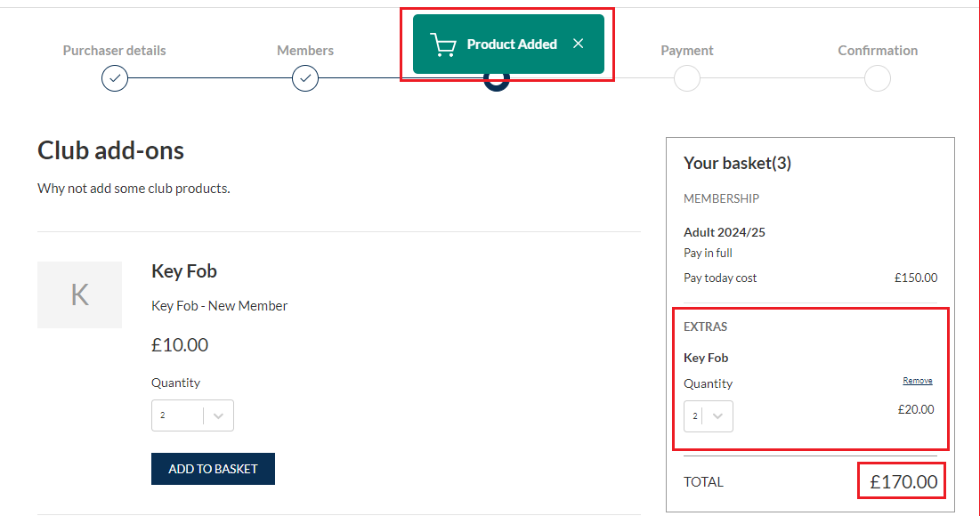Click the Confirmation step label
980x516 pixels.
point(878,51)
